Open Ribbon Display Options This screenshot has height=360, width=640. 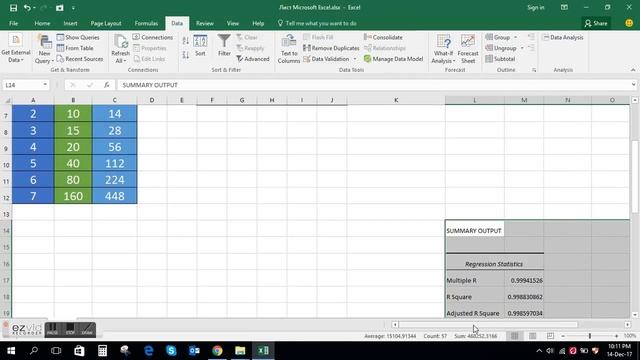tap(564, 7)
